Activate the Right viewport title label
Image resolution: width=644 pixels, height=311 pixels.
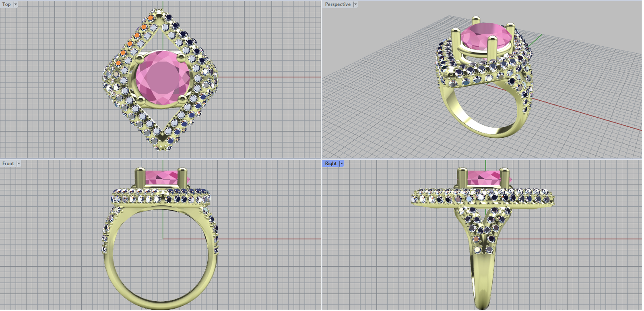click(331, 164)
